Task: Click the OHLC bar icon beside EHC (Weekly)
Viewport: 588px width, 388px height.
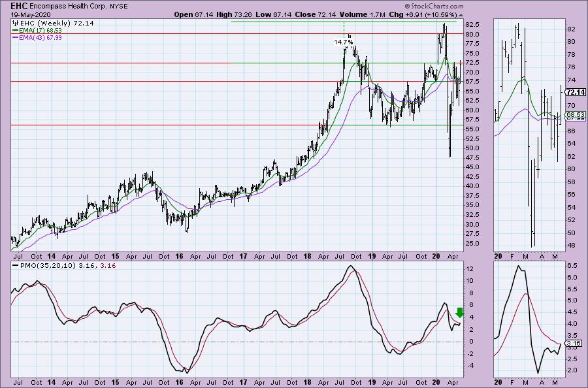Action: [x=15, y=23]
